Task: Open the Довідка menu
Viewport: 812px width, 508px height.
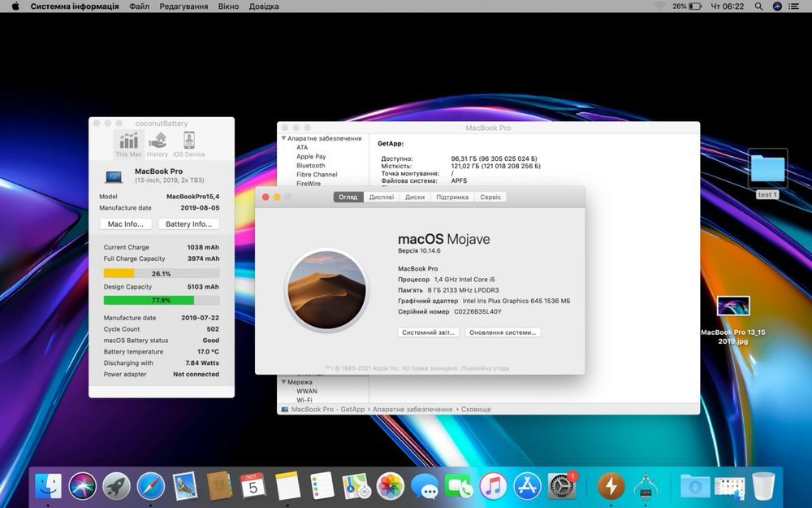Action: coord(264,7)
